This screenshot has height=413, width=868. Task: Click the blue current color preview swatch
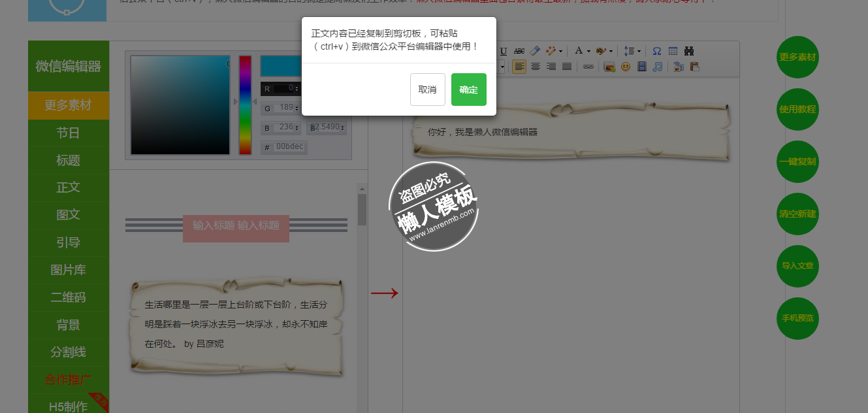(281, 66)
